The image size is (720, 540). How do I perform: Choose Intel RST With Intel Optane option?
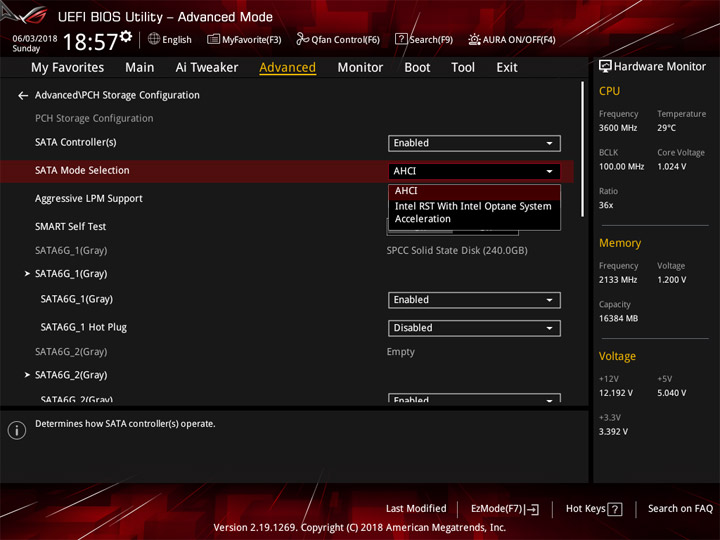474,213
